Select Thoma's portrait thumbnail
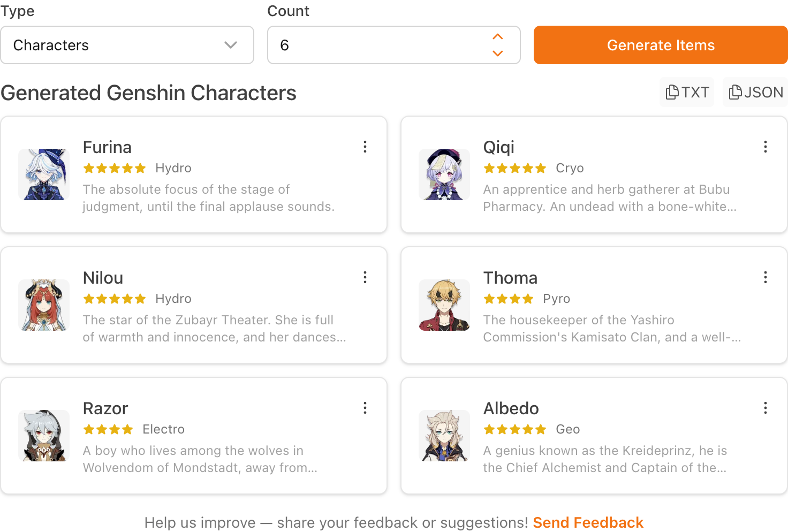 coord(444,305)
